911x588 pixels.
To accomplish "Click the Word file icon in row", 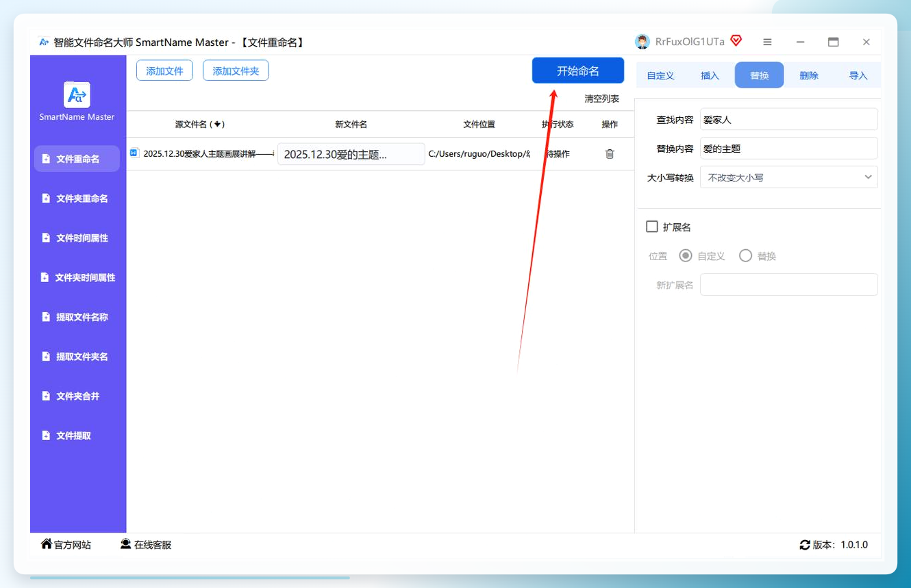I will click(134, 153).
